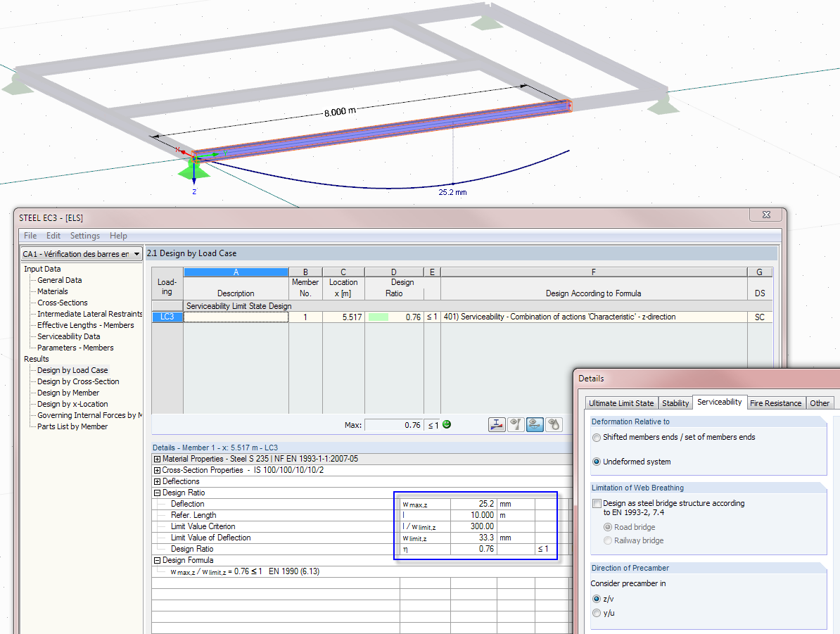
Task: Select Railway bridge radio option
Action: coord(608,540)
